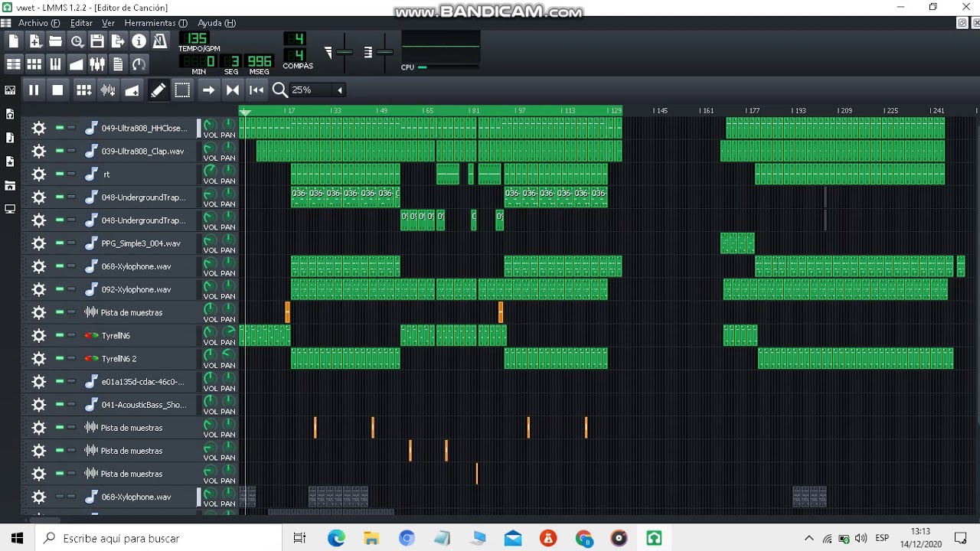Show the FX Mixer
The width and height of the screenshot is (980, 551).
(97, 64)
